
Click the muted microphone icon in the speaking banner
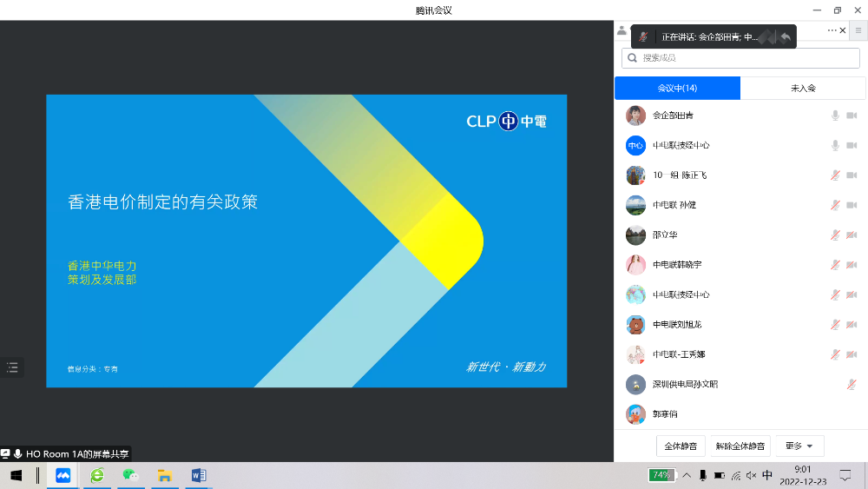point(642,37)
